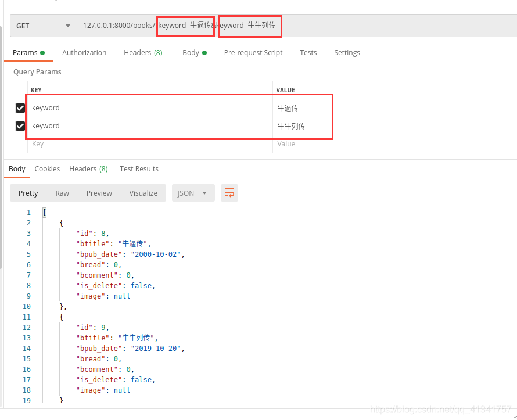The height and width of the screenshot is (420, 517).
Task: Click the "id": 8 line in response
Action: tap(92, 234)
